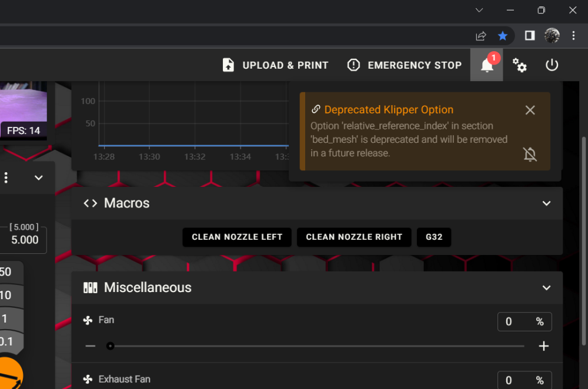Bookmark this page with the star icon
Image resolution: width=588 pixels, height=389 pixels.
coord(503,36)
